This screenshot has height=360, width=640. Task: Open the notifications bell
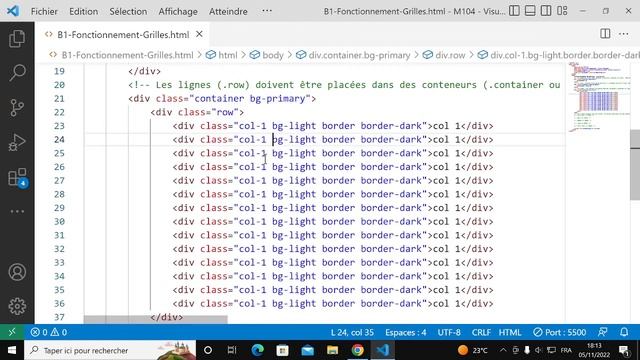[624, 332]
